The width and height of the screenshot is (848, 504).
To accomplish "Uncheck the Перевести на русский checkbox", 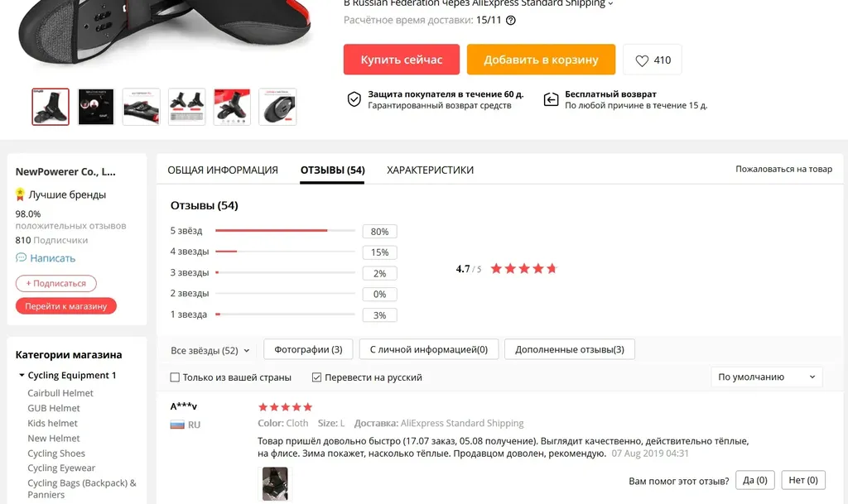I will (317, 377).
